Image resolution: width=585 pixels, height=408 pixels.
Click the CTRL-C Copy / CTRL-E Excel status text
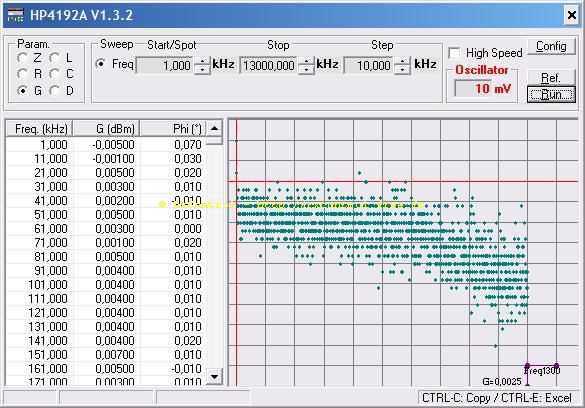(497, 398)
